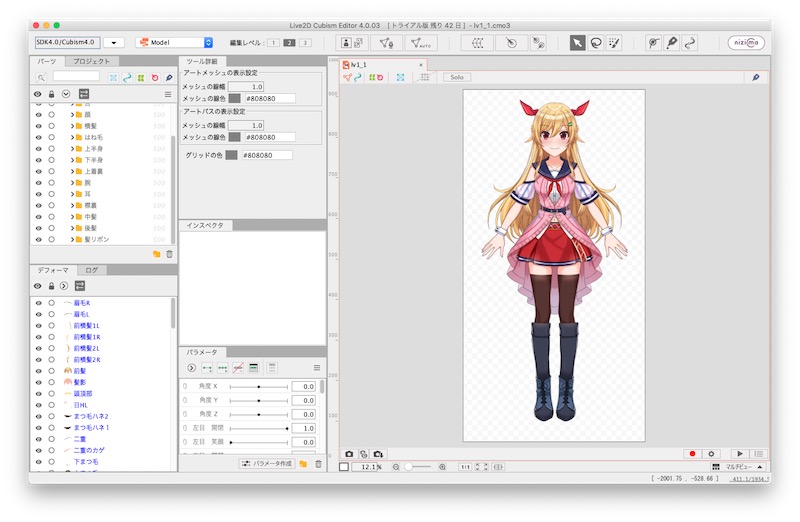Viewport: 800px width, 522px height.
Task: Open the SDK target version dropdown arrow
Action: 114,42
